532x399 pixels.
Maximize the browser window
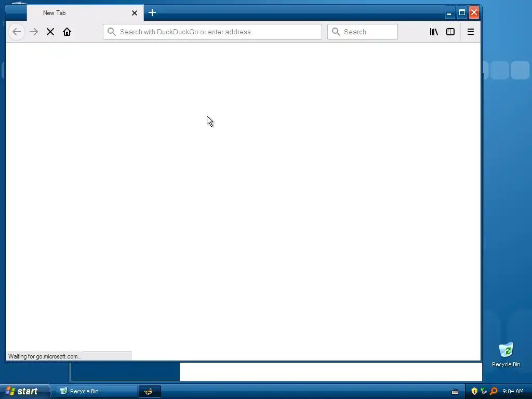pyautogui.click(x=462, y=13)
